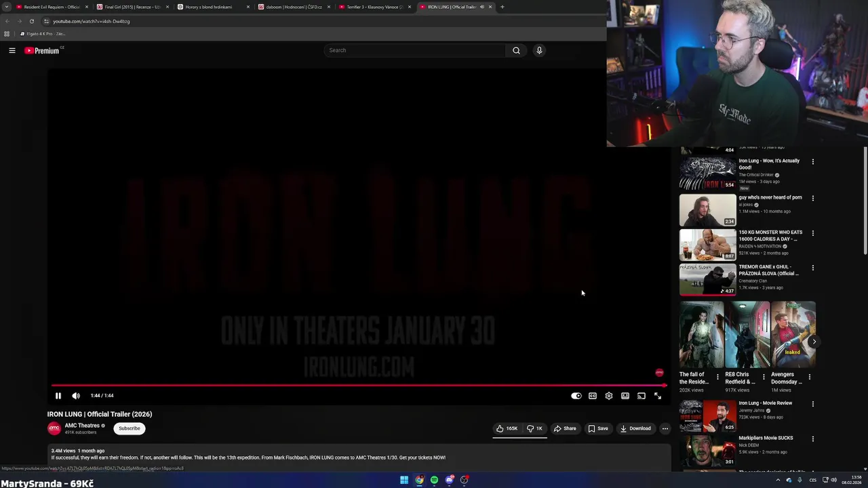The width and height of the screenshot is (868, 488).
Task: Open options for Markipliers Movie SUCKS
Action: [813, 439]
